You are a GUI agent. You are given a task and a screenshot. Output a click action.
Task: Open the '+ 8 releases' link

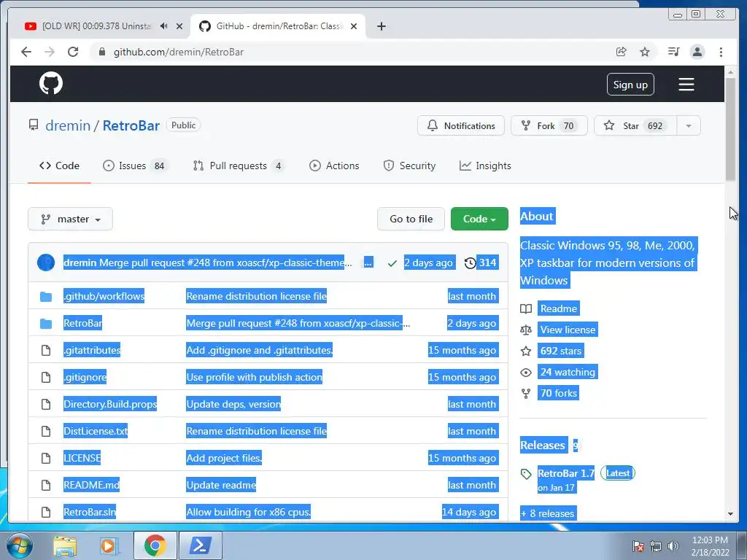[548, 514]
